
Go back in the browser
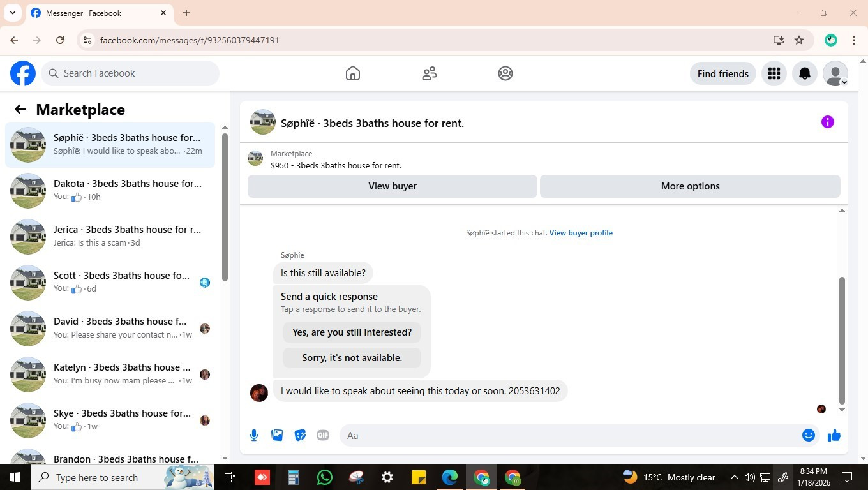coord(14,40)
